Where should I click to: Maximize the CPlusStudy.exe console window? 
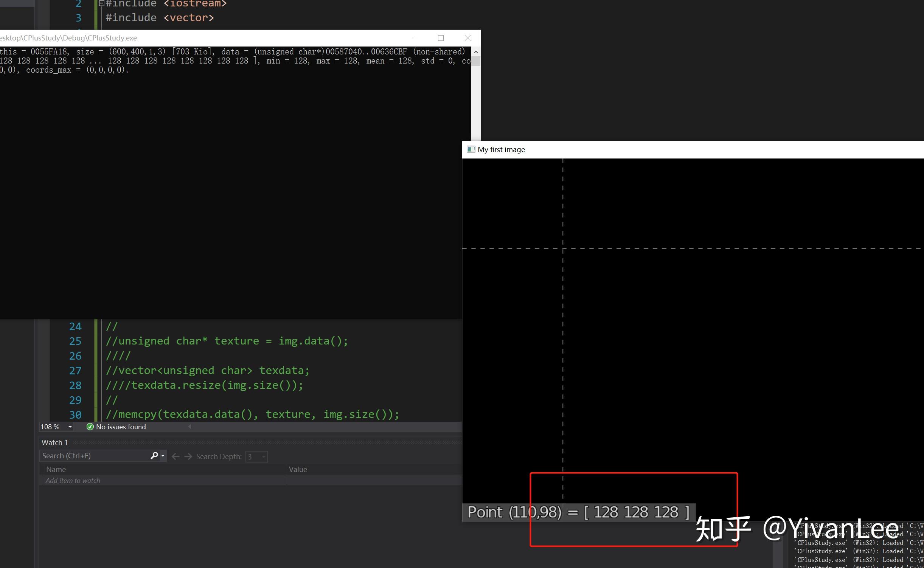click(x=441, y=38)
